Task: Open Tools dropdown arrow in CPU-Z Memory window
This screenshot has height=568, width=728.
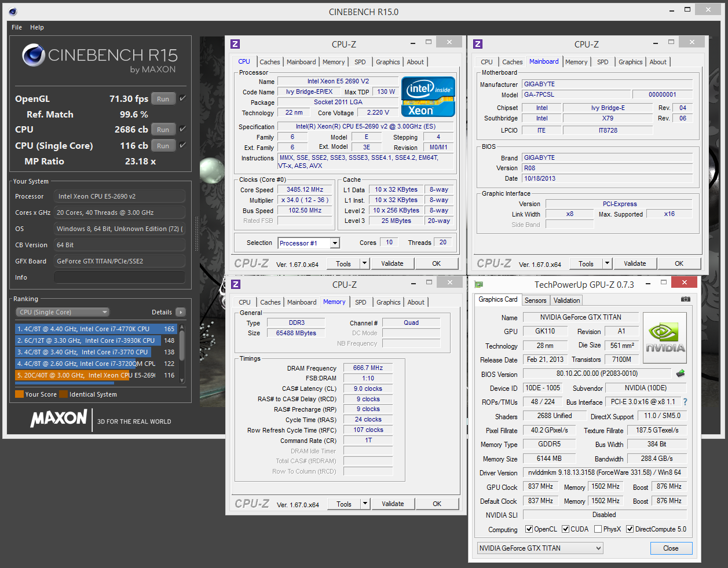Action: pyautogui.click(x=365, y=504)
